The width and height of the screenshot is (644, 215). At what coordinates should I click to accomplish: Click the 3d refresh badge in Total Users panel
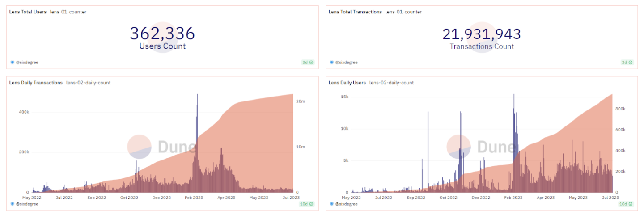[x=308, y=63]
